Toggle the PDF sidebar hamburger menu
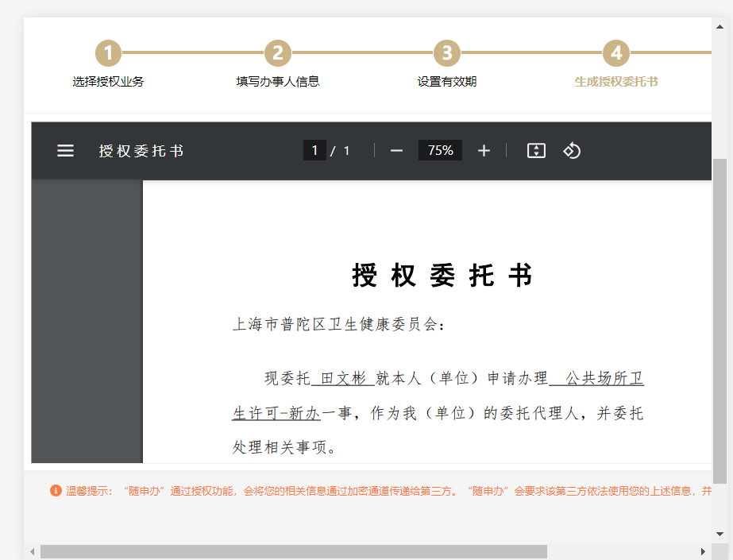 (65, 151)
